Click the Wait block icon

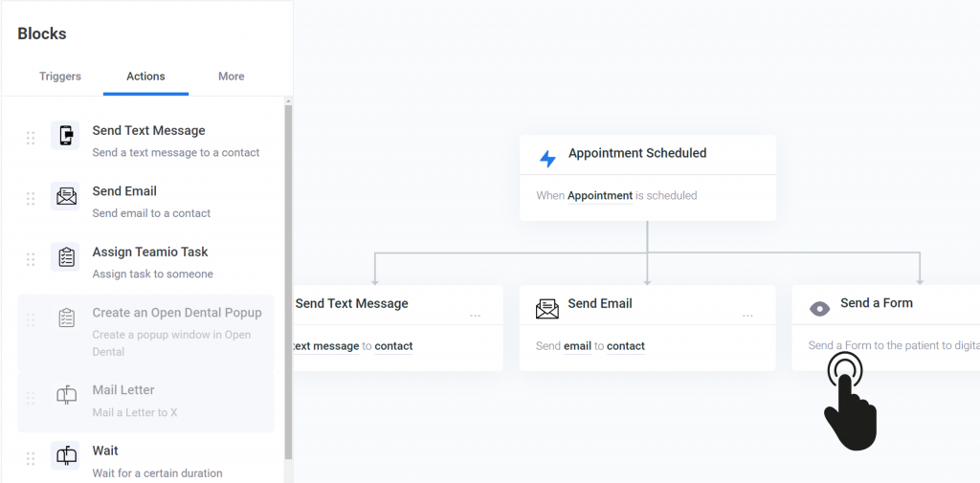pyautogui.click(x=66, y=456)
